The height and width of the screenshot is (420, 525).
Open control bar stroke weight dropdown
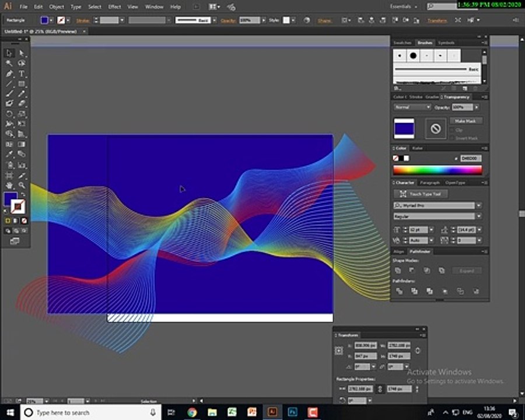click(x=122, y=20)
